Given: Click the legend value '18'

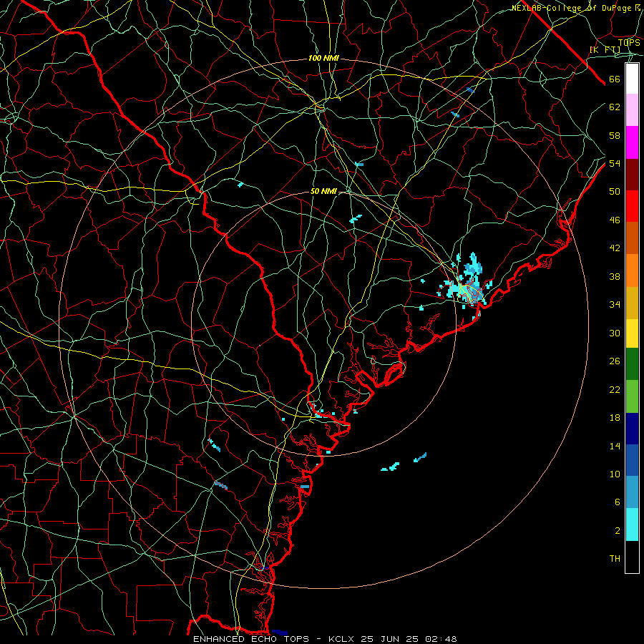Looking at the screenshot, I should pos(615,418).
